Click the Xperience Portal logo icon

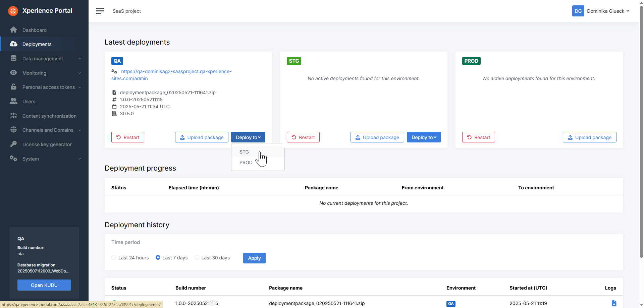point(13,11)
